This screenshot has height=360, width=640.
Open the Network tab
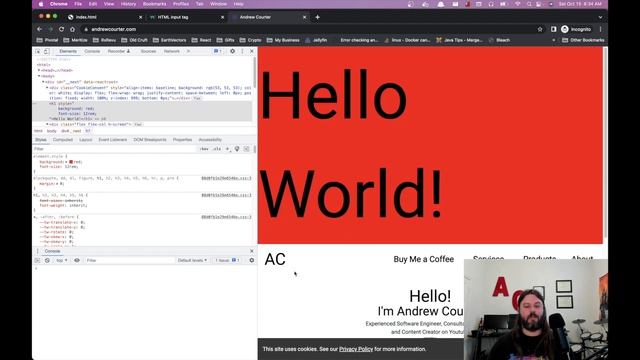(171, 51)
